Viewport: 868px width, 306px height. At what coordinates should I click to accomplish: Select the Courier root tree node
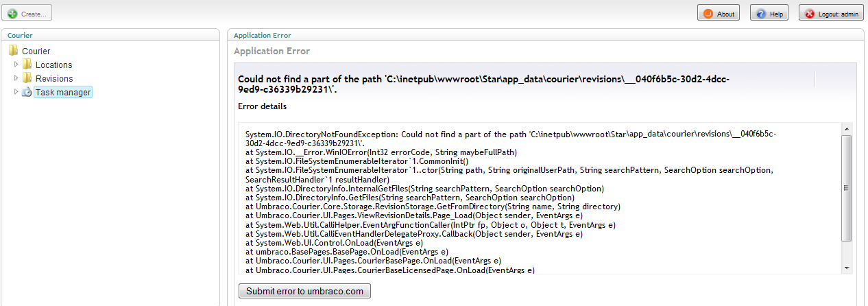pyautogui.click(x=36, y=51)
